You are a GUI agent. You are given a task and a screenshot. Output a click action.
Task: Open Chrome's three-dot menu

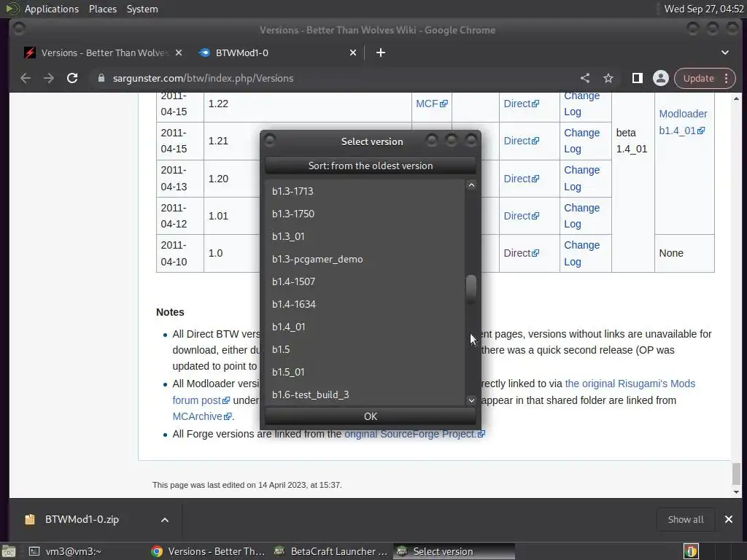[726, 78]
